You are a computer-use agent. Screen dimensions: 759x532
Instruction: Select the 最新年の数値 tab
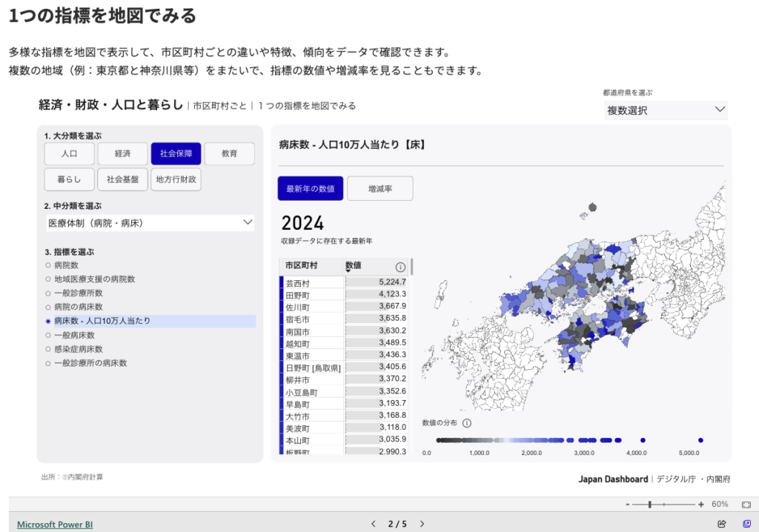click(311, 189)
